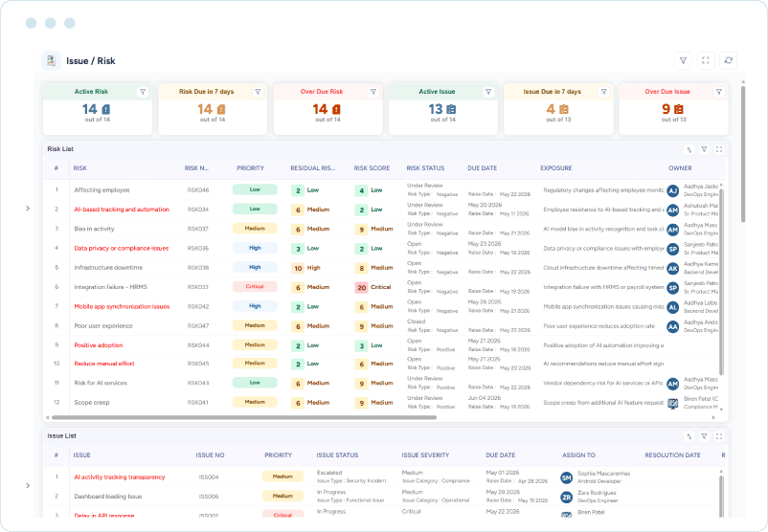Expand the Risk List panel to fullscreen
The image size is (768, 532).
click(x=719, y=149)
